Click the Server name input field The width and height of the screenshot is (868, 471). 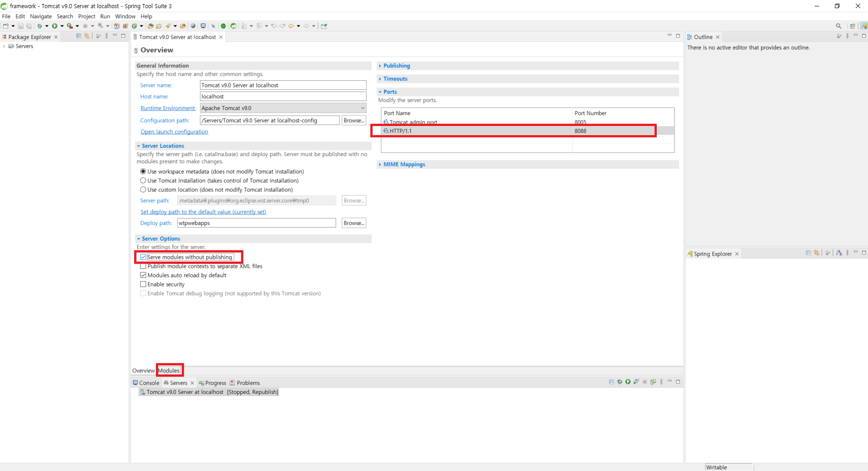[x=283, y=85]
